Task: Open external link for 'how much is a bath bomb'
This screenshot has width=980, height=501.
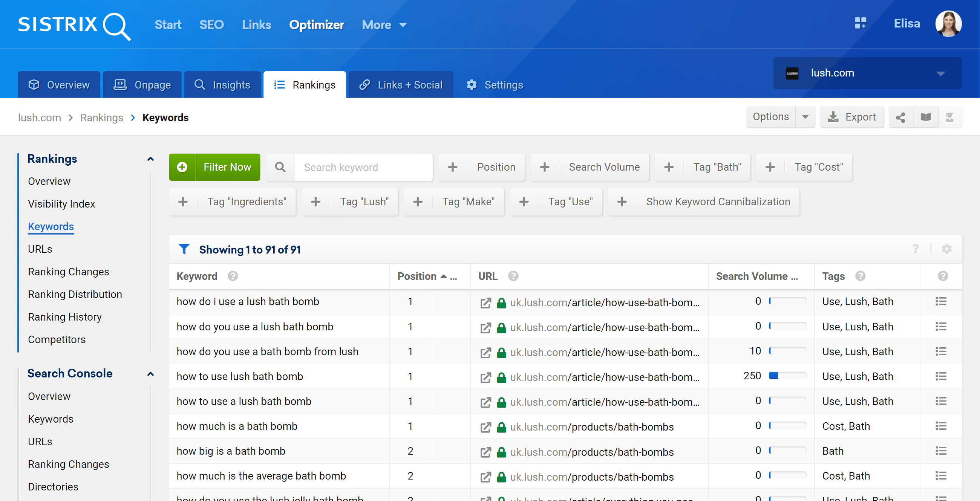Action: point(485,427)
